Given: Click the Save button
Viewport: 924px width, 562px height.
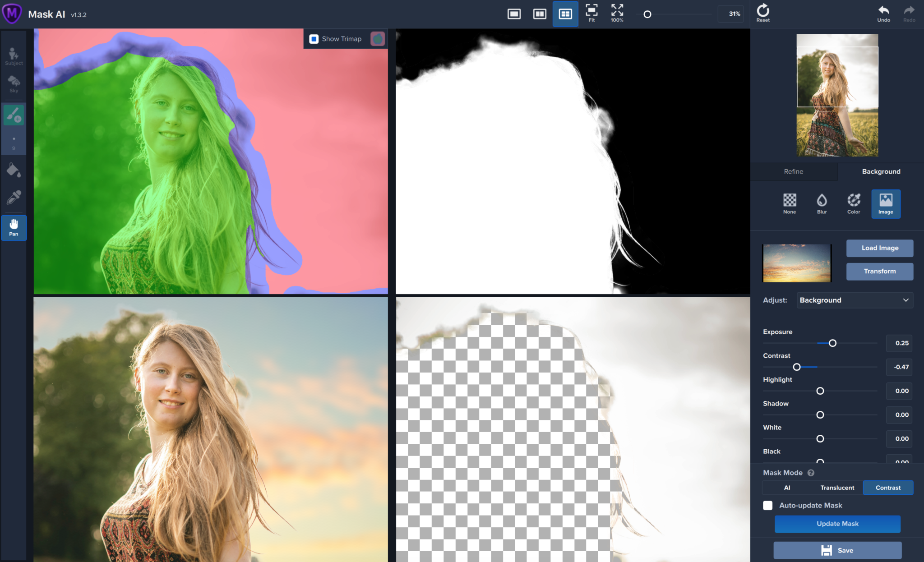Looking at the screenshot, I should (837, 550).
